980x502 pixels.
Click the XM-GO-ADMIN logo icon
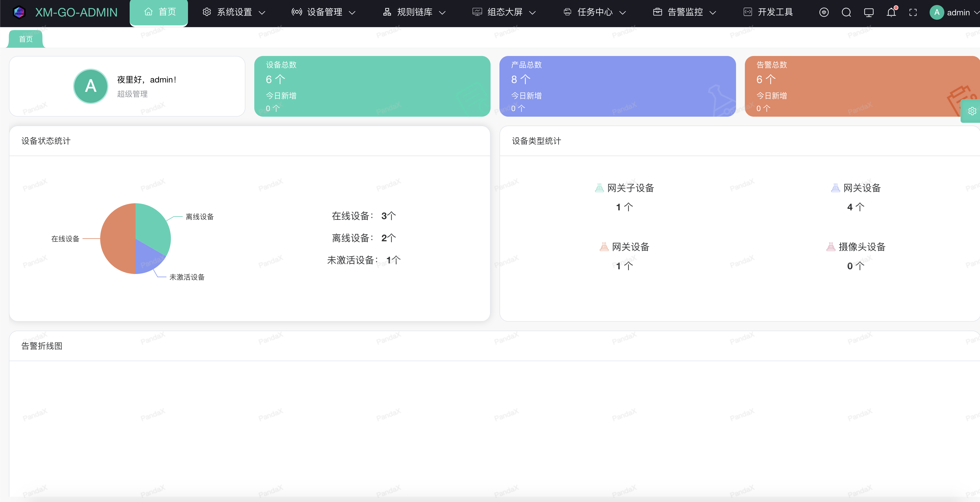coord(19,12)
